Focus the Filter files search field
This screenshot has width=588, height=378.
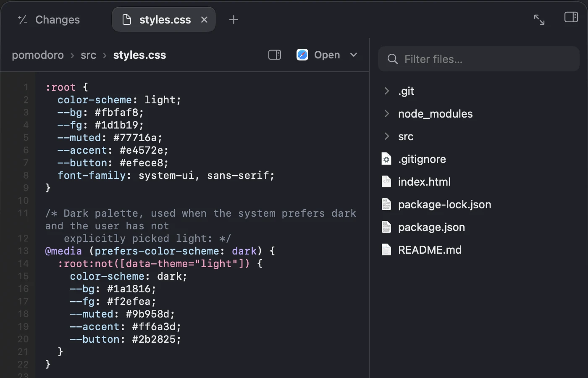tap(479, 59)
